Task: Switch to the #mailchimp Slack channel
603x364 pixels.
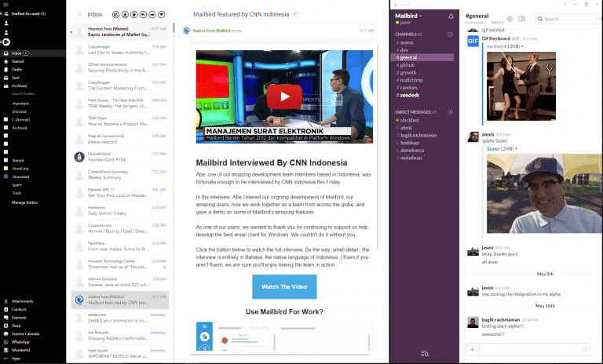Action: tap(410, 80)
